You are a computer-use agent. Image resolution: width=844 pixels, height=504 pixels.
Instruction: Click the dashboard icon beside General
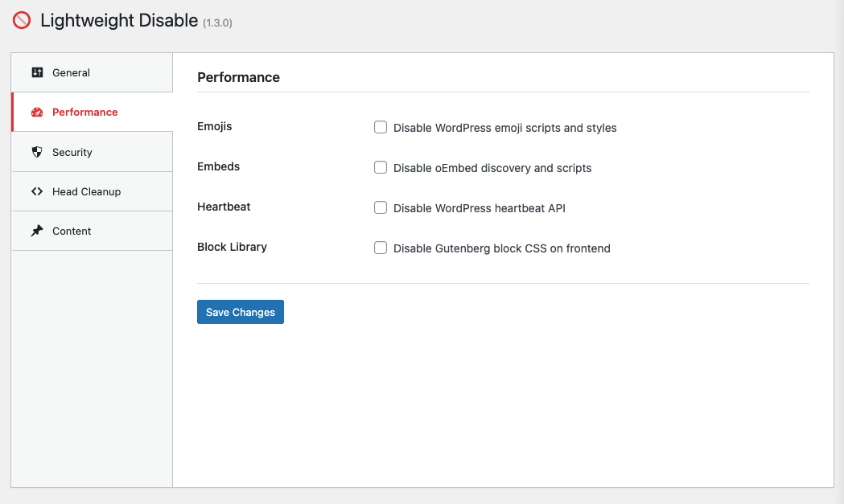37,72
